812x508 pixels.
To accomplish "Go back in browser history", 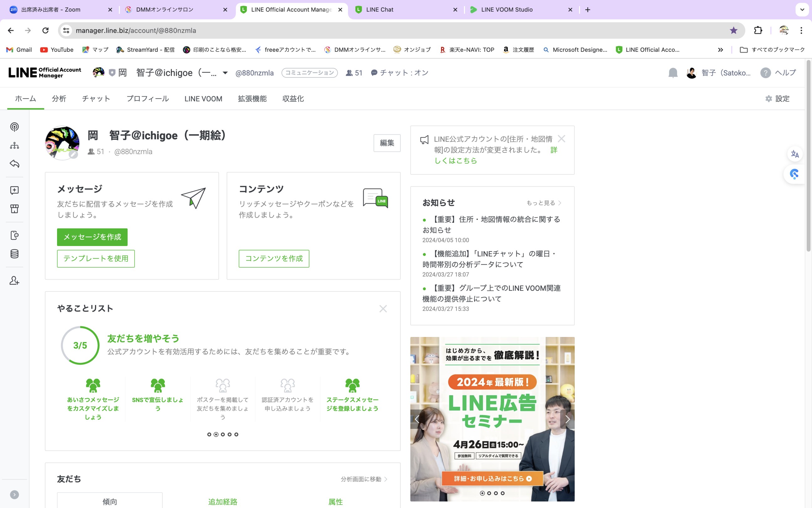I will click(x=11, y=30).
